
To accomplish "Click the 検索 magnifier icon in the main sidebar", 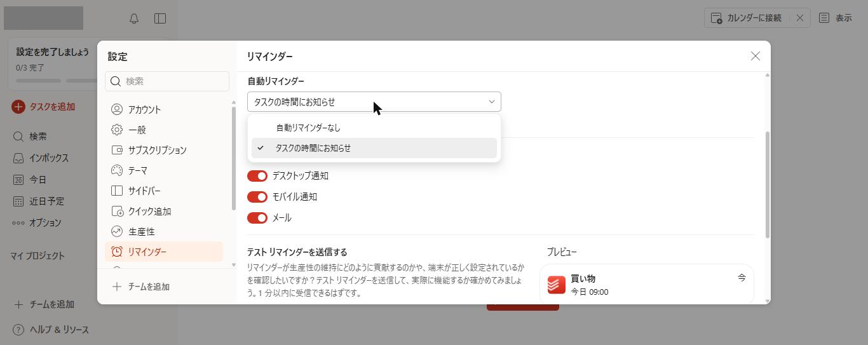I will coord(18,136).
